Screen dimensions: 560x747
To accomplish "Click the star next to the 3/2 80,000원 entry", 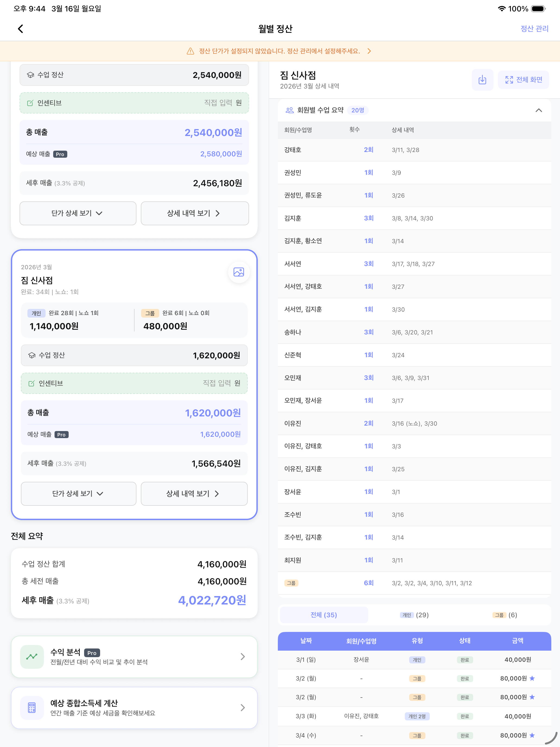I will [x=532, y=678].
